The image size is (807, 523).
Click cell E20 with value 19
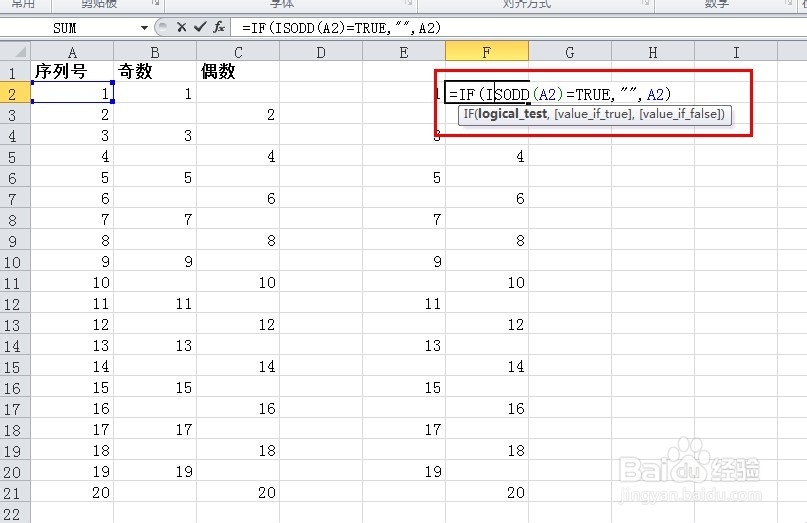(404, 472)
